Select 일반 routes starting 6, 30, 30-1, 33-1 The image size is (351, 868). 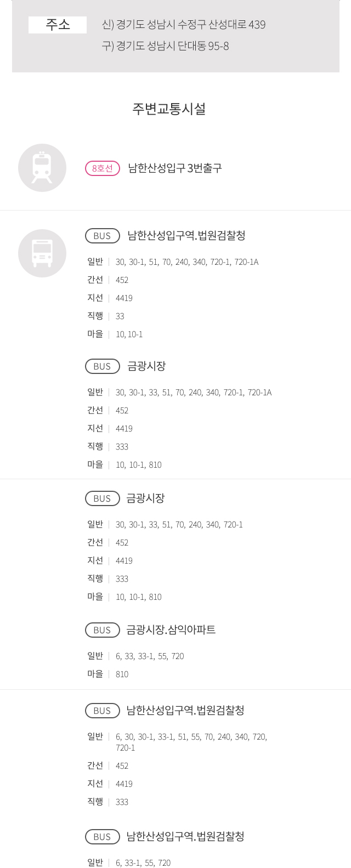click(191, 742)
